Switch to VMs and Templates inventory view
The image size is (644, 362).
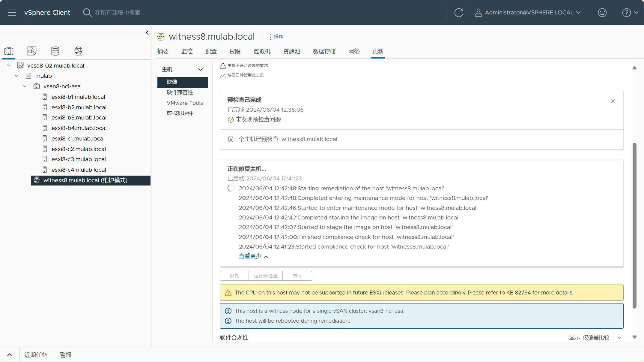click(32, 51)
